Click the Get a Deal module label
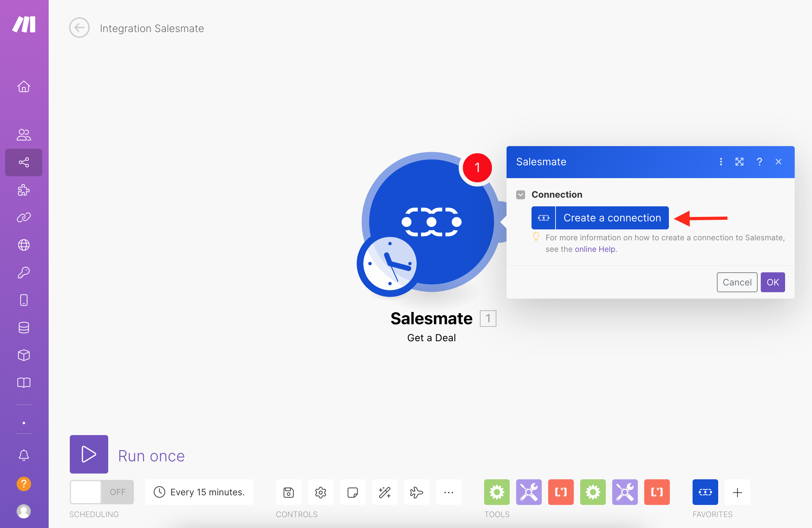The height and width of the screenshot is (528, 812). click(x=432, y=338)
